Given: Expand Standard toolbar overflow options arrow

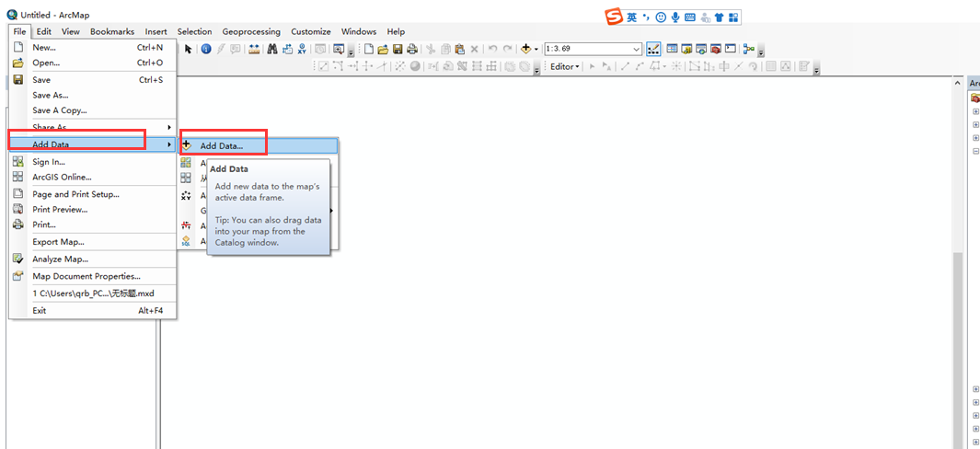Looking at the screenshot, I should pos(761,52).
